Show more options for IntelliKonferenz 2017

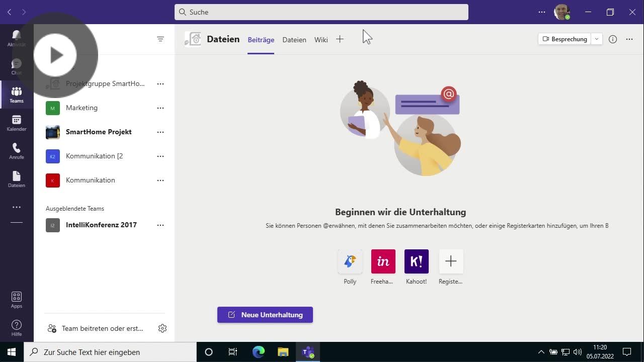[x=160, y=225]
